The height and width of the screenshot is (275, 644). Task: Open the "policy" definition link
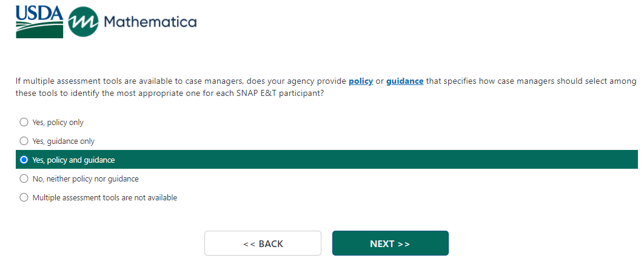(361, 81)
